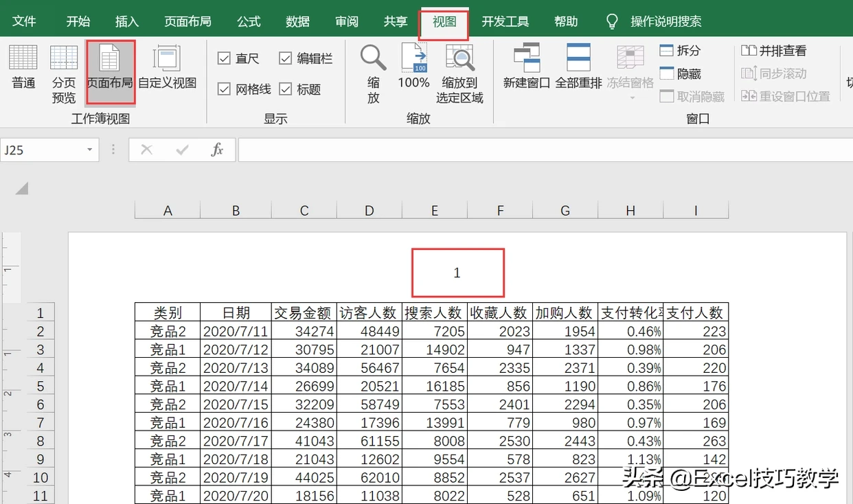Switch to Normal (普通) workbook view
853x504 pixels.
click(23, 67)
